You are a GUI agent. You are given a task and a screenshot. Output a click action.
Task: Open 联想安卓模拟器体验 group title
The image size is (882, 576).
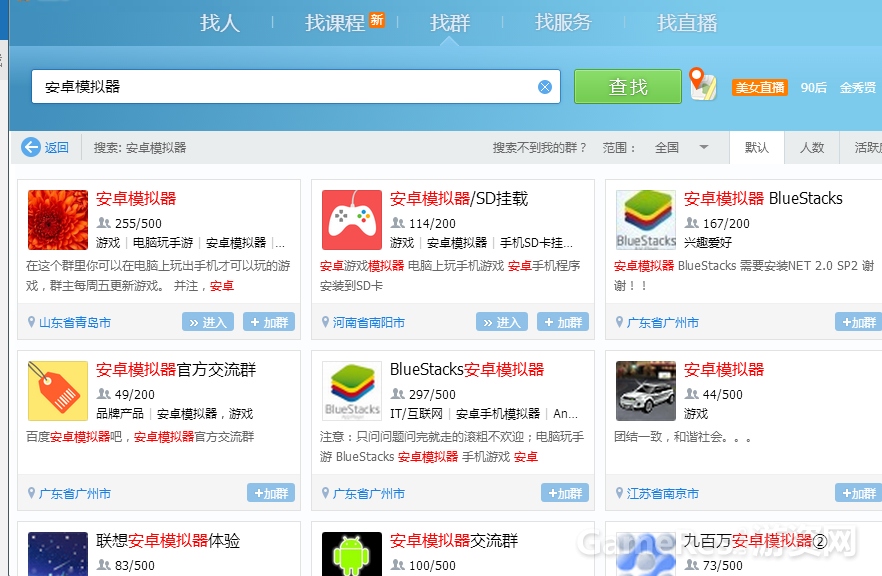click(168, 541)
